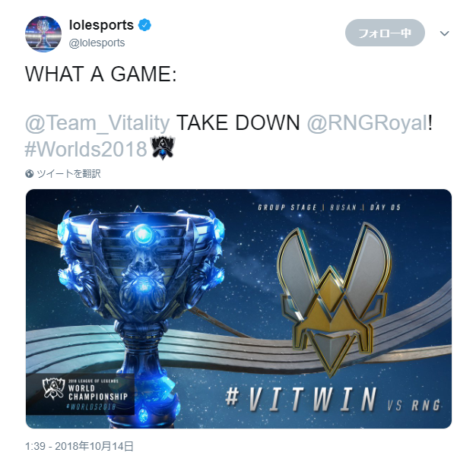Click the blue verified badge icon
This screenshot has width=476, height=462.
tap(144, 25)
